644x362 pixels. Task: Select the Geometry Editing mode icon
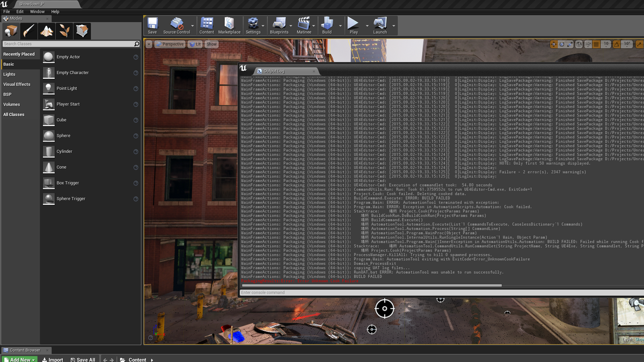[x=82, y=31]
